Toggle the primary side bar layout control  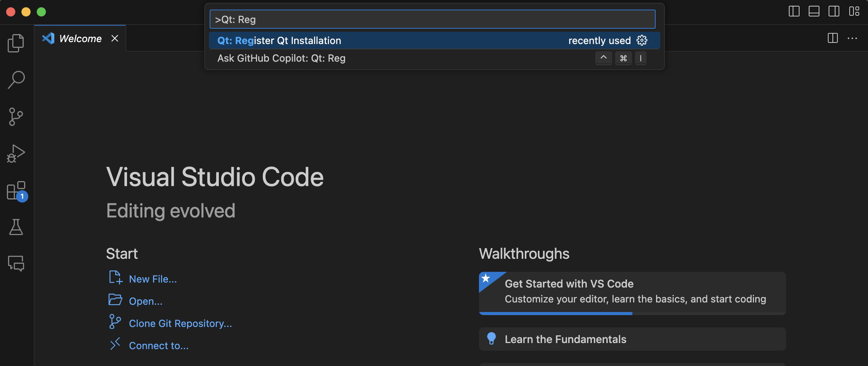coord(794,11)
